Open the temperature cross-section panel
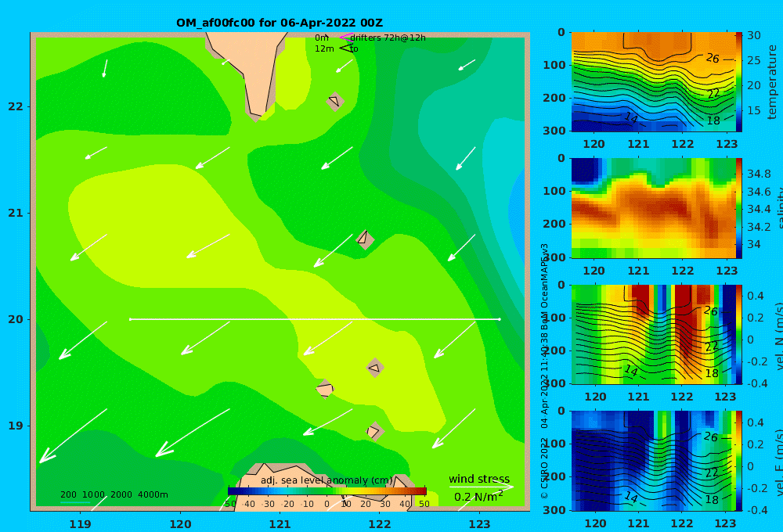Image resolution: width=783 pixels, height=532 pixels. tap(653, 82)
